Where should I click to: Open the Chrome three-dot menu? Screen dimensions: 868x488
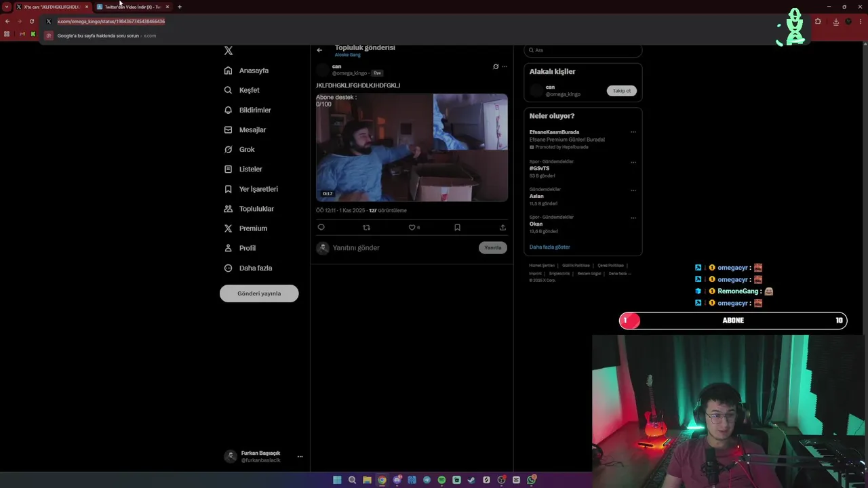[861, 22]
